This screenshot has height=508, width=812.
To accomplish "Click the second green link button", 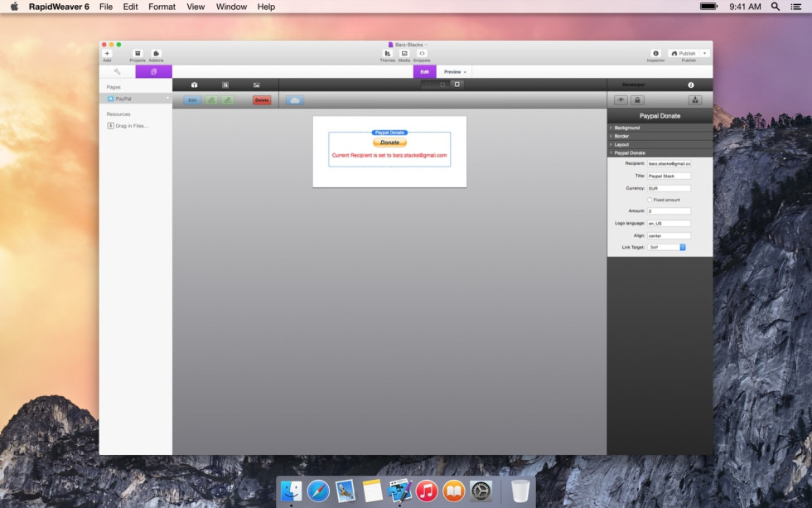I will click(228, 100).
